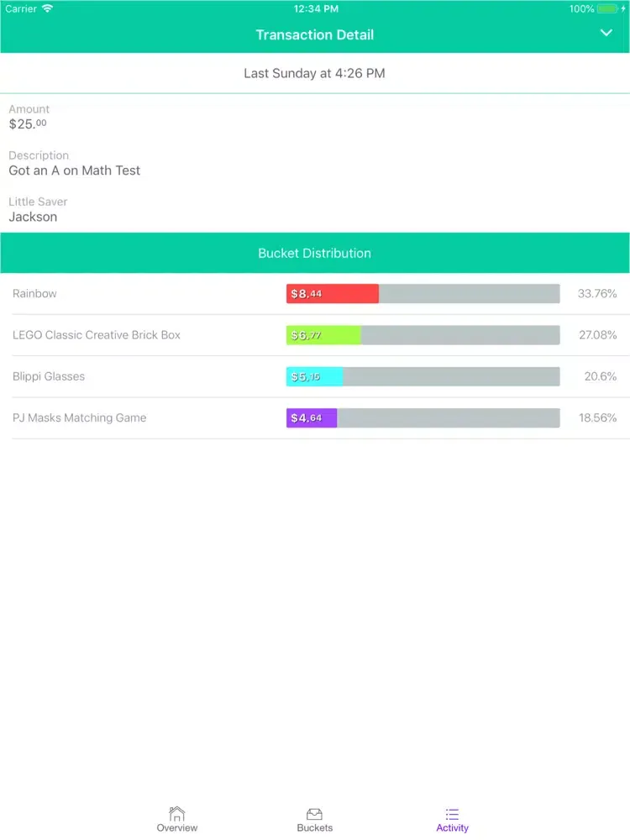The height and width of the screenshot is (840, 630).
Task: Tap the $25.00 amount value
Action: pyautogui.click(x=28, y=124)
